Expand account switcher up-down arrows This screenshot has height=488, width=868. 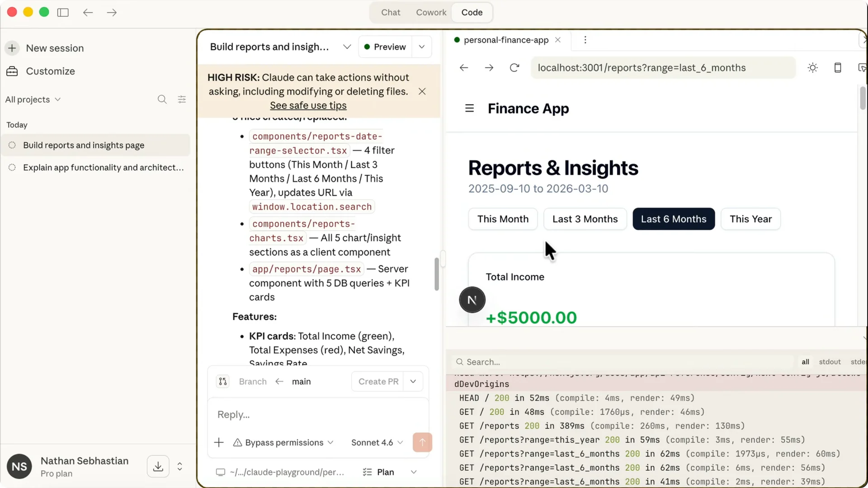tap(179, 466)
